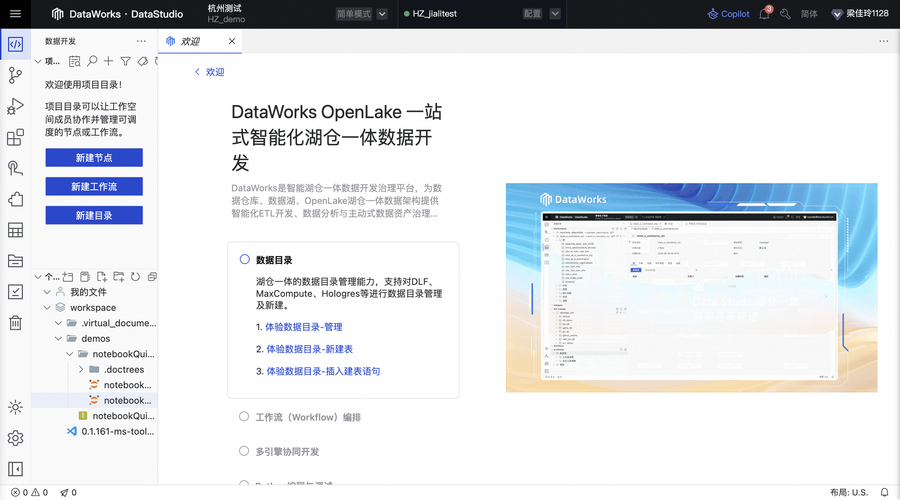Click the tag icon in project directory toolbar

142,61
